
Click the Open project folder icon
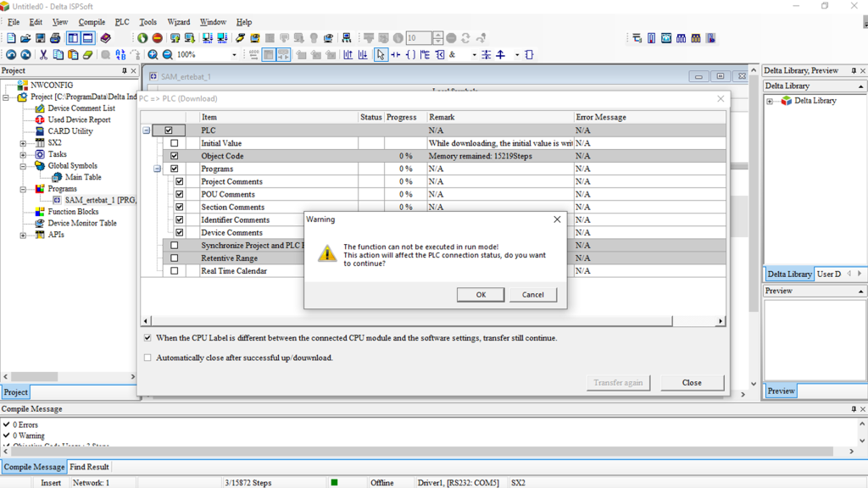[x=25, y=38]
